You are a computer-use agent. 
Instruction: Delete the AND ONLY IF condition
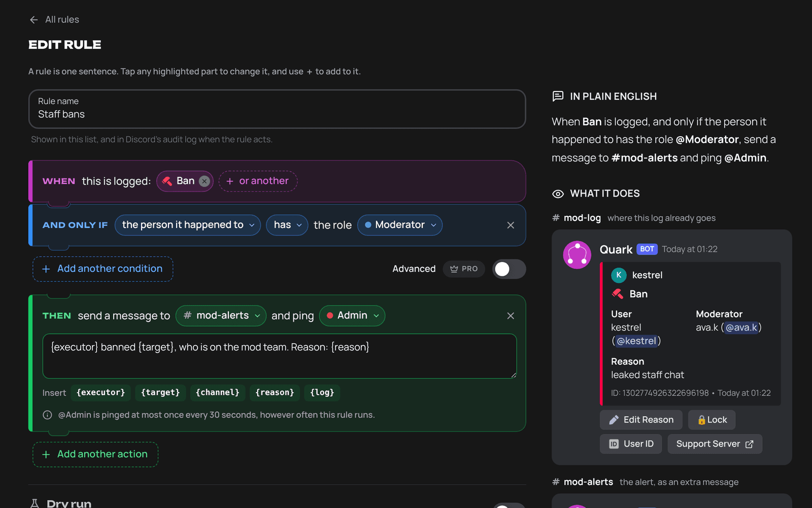point(511,225)
